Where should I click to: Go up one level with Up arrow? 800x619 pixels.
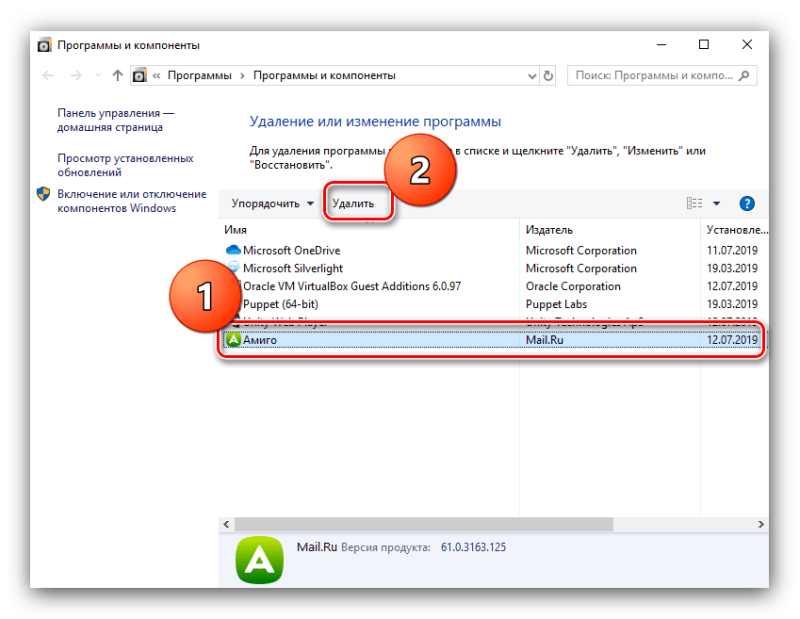pos(117,76)
